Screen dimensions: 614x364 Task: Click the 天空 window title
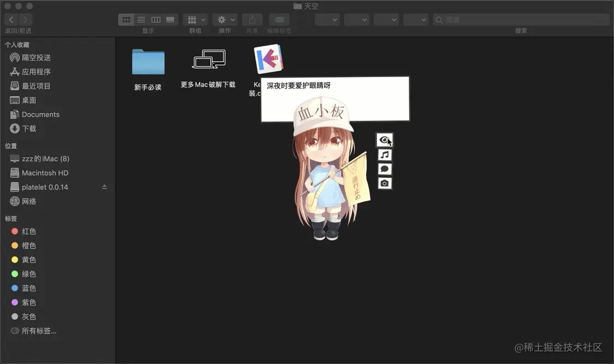point(311,6)
